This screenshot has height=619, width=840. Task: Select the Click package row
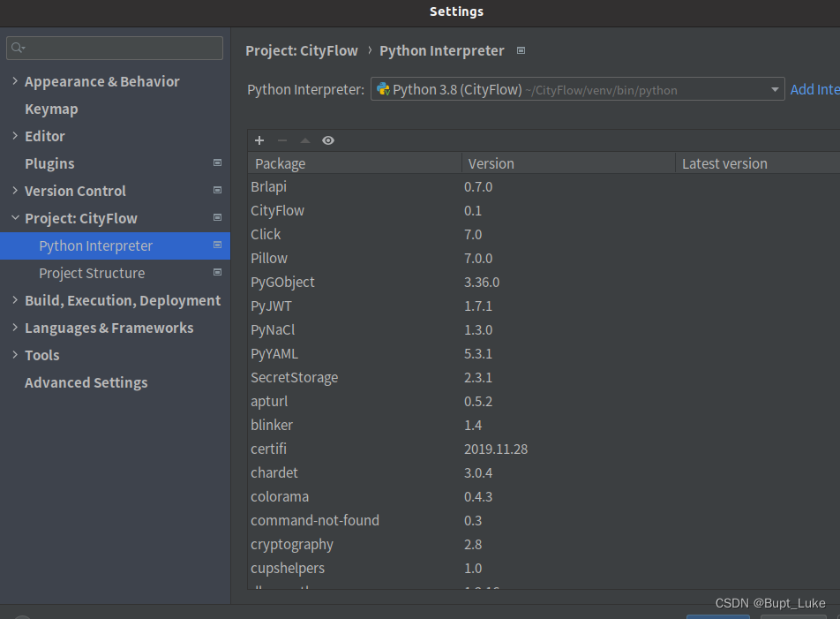tap(544, 234)
